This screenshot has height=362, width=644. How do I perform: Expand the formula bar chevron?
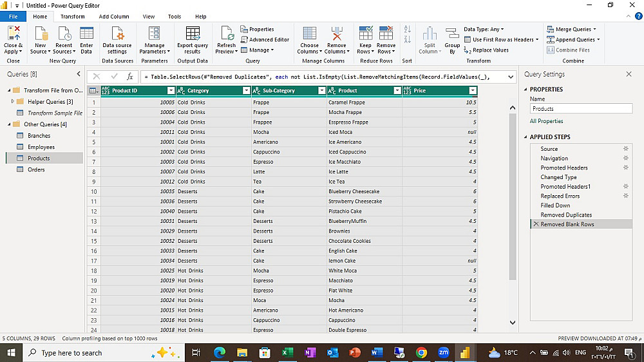point(511,77)
